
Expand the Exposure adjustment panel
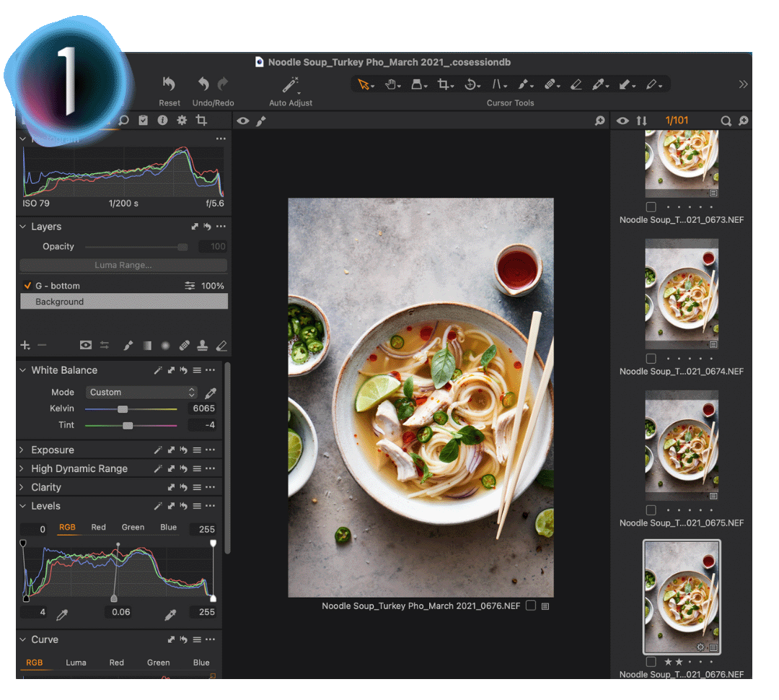22,450
